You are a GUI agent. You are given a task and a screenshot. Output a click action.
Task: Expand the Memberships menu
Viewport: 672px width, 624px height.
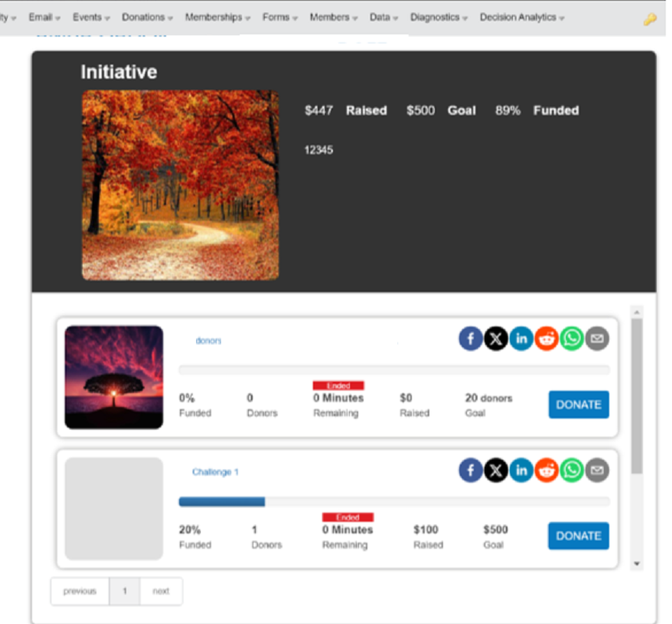217,17
